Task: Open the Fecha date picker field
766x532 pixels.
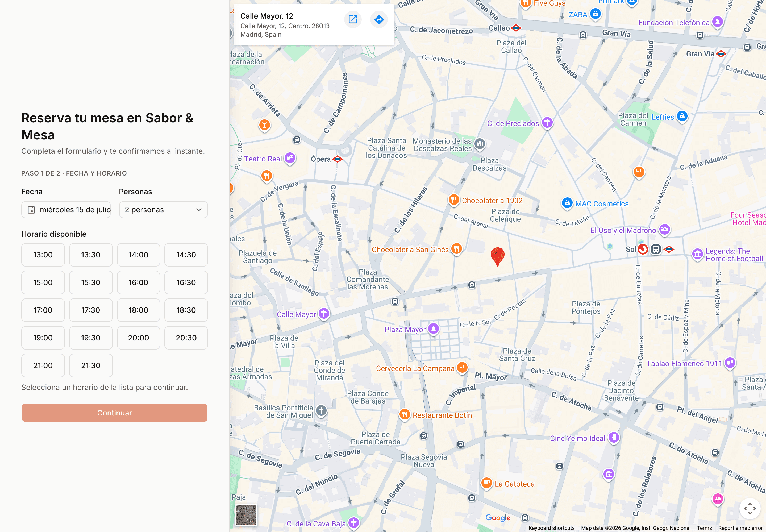Action: 66,210
